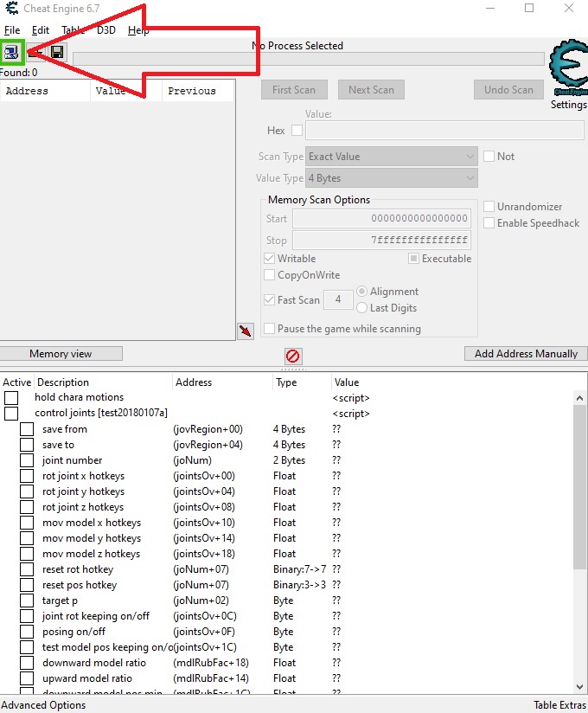Activate control joints script checkbox
The height and width of the screenshot is (713, 588).
tap(11, 414)
